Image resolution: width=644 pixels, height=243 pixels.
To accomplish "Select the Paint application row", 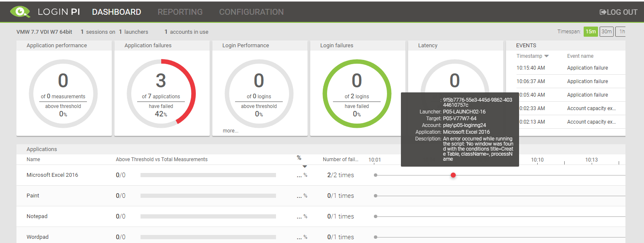I will [321, 196].
